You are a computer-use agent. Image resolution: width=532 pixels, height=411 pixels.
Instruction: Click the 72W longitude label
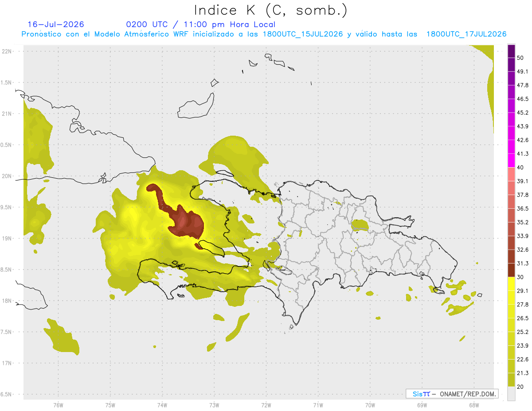point(266,405)
